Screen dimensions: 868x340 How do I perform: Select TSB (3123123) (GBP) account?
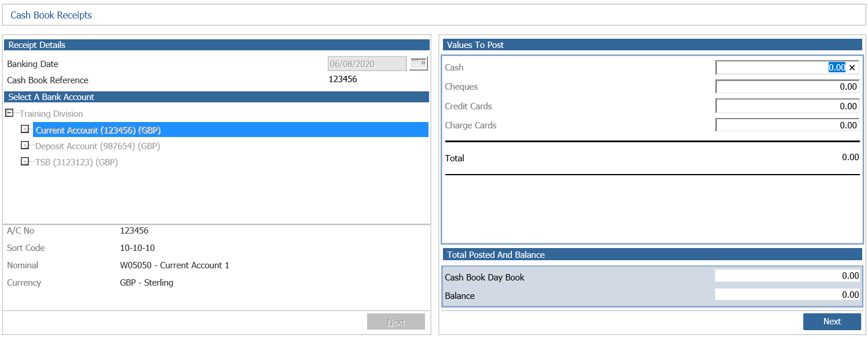(x=76, y=162)
